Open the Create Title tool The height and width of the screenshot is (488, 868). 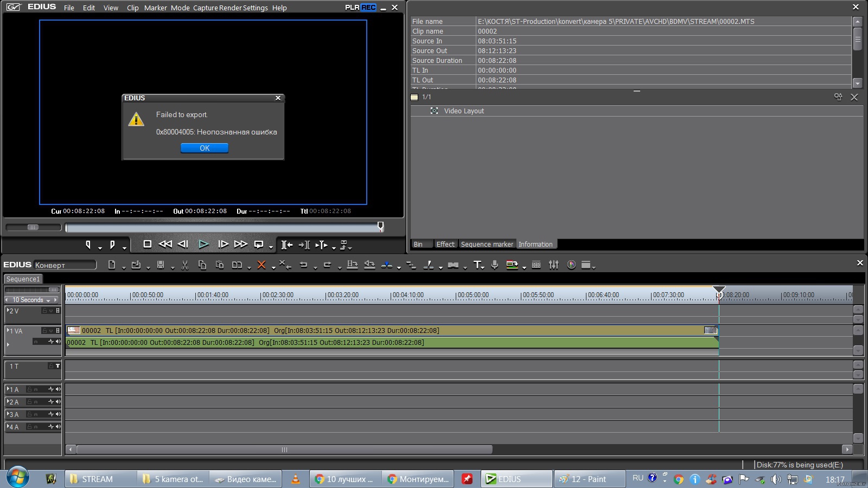(x=477, y=265)
